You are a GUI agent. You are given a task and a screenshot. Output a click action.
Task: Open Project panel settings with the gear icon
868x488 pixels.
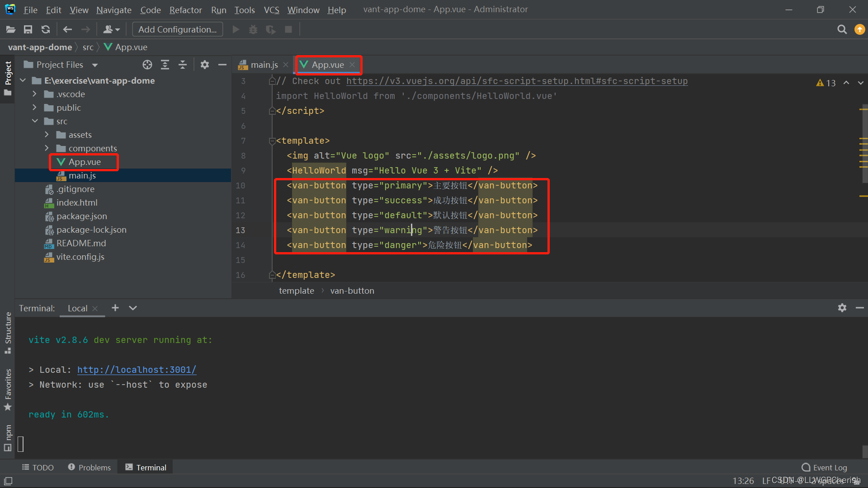(205, 64)
